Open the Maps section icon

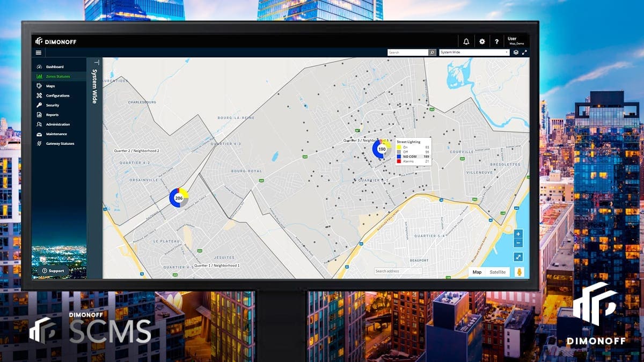pyautogui.click(x=38, y=86)
